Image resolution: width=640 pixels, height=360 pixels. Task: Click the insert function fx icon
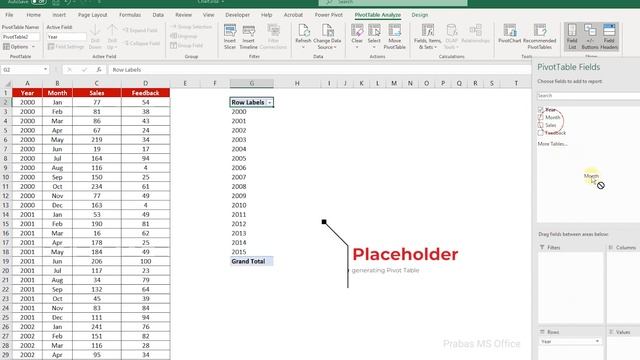[99, 70]
